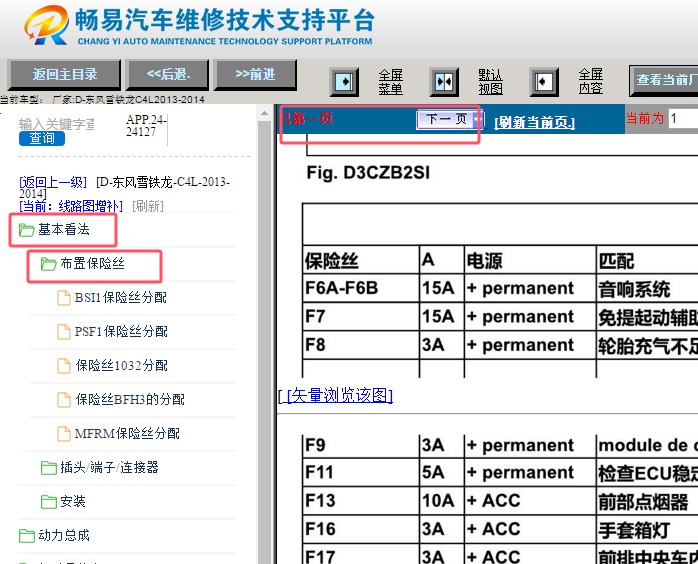The image size is (698, 564).
Task: Open BSI1保险丝分配 document icon
Action: 64,297
